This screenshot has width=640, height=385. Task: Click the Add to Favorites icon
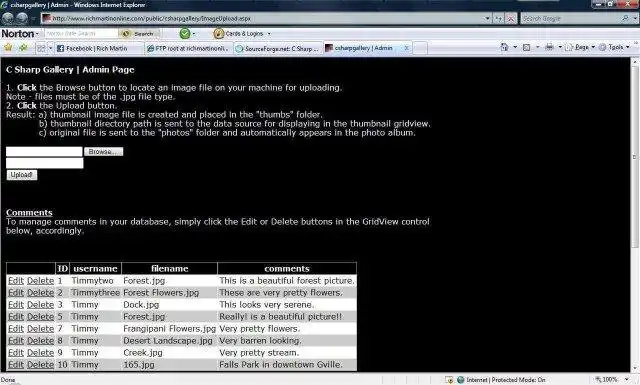point(23,48)
